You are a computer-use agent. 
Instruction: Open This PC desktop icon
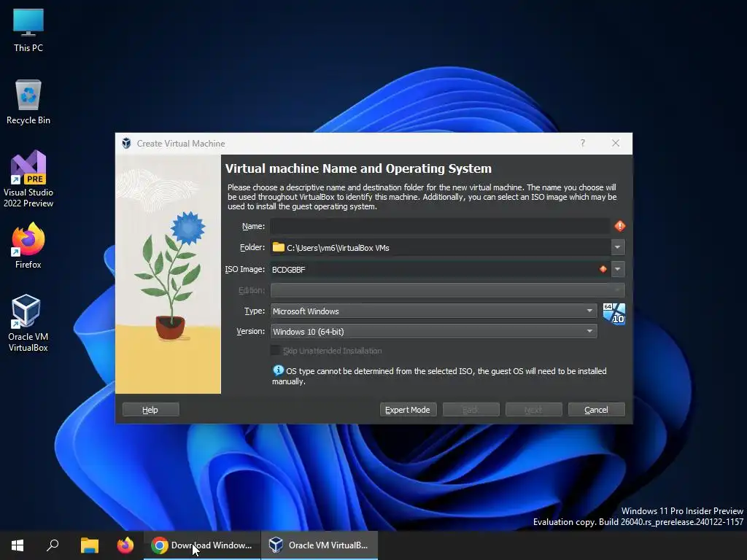28,31
